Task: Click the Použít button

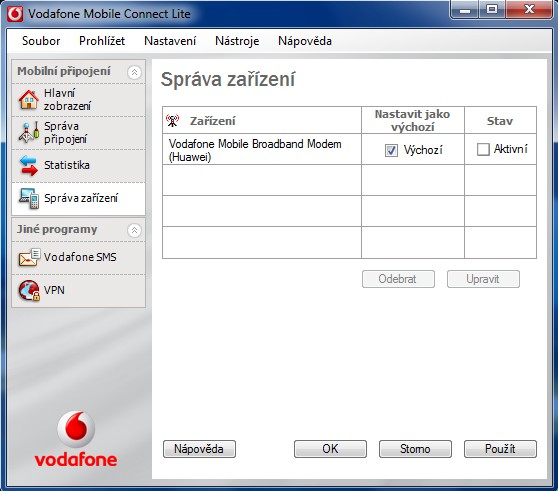Action: 500,449
